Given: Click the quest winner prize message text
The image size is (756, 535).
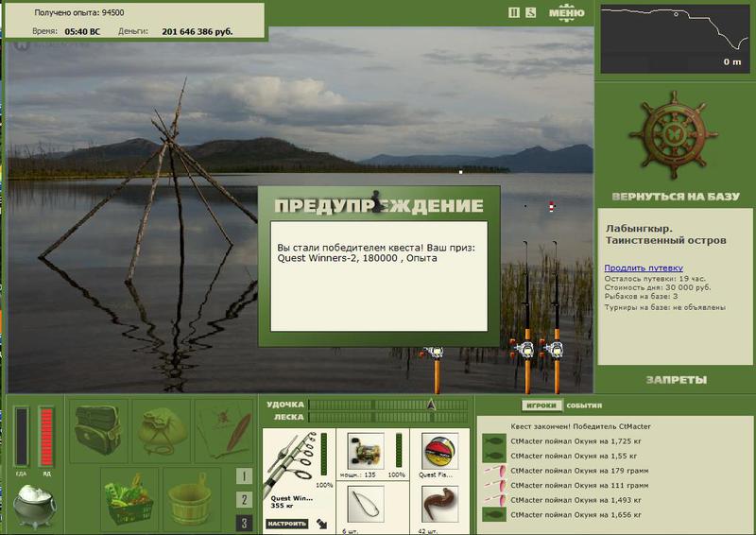Looking at the screenshot, I should pos(376,252).
